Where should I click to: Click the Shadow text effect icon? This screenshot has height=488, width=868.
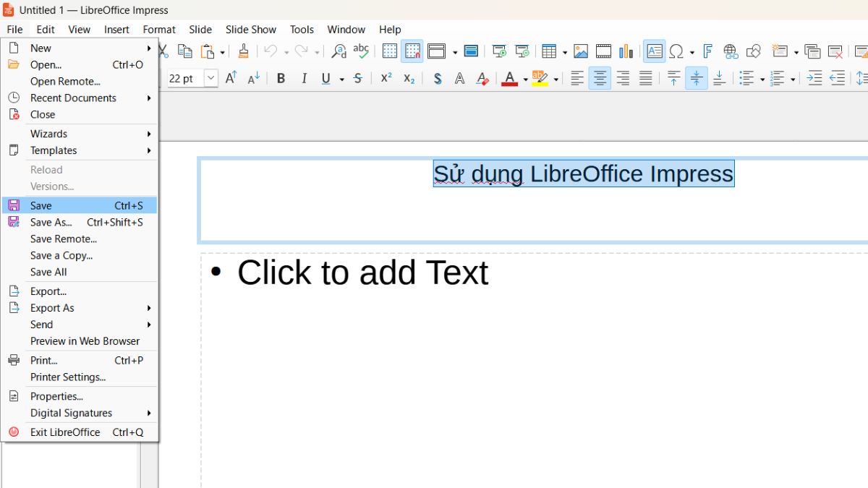pos(438,78)
